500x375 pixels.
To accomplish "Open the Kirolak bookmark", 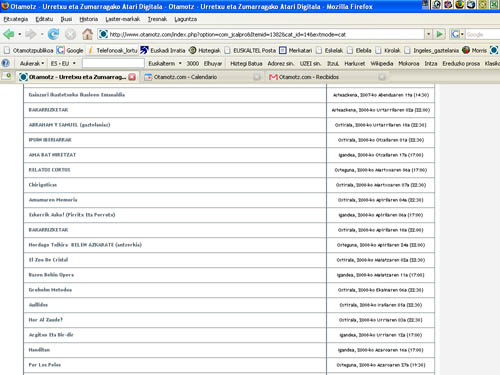I will pyautogui.click(x=388, y=50).
